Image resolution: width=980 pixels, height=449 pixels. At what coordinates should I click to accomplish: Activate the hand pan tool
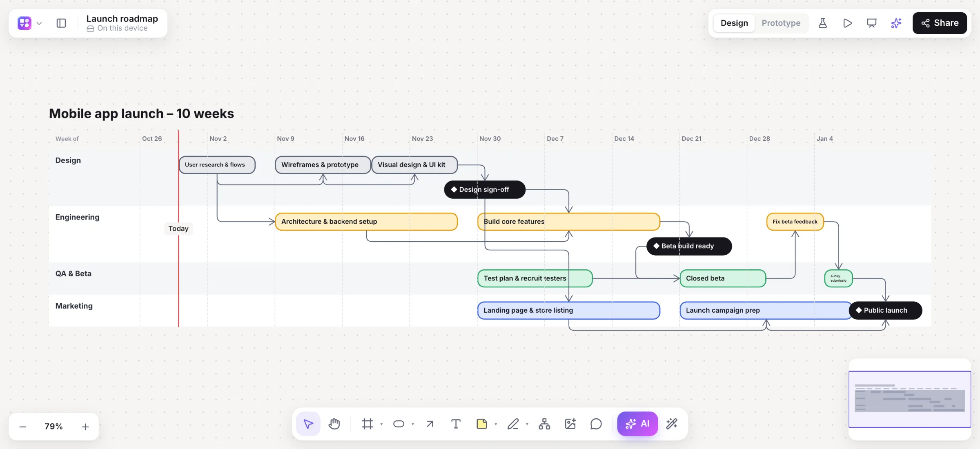[334, 424]
